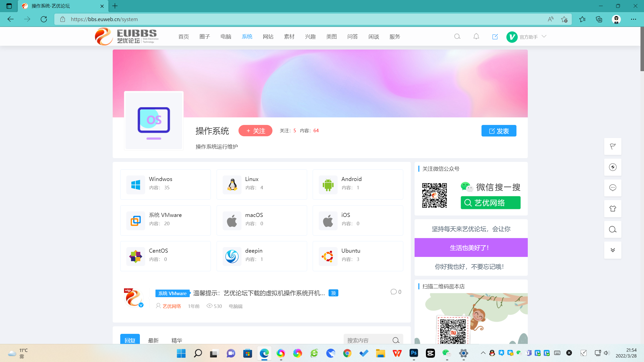Viewport: 644px width, 362px height.
Task: Open the Windwos sub-forum card
Action: point(166,185)
